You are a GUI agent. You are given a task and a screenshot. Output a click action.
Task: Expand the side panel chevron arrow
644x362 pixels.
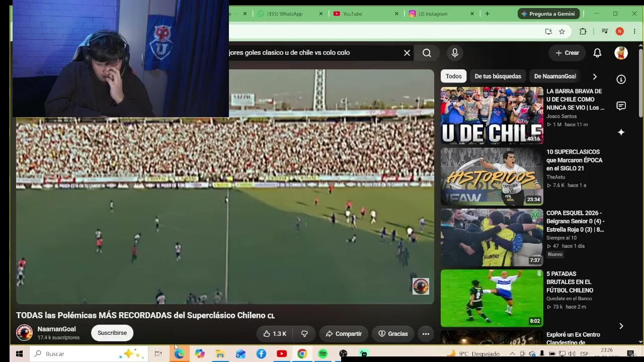pyautogui.click(x=621, y=326)
